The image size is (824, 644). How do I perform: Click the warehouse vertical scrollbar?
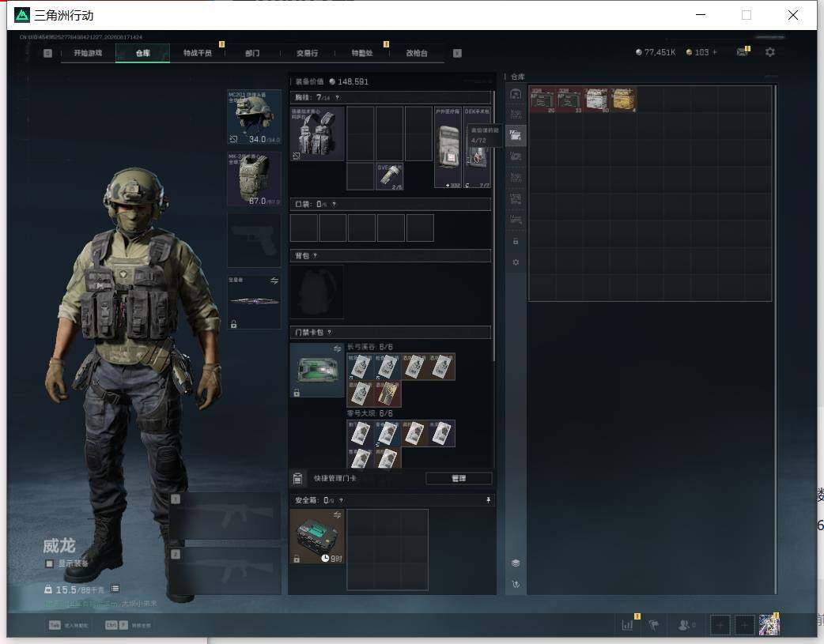[775, 340]
